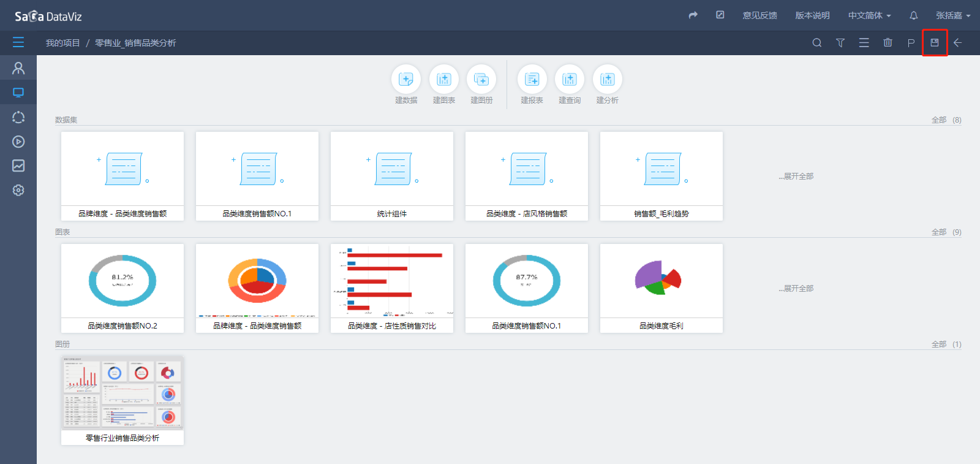
Task: Switch to list view icon
Action: (864, 43)
